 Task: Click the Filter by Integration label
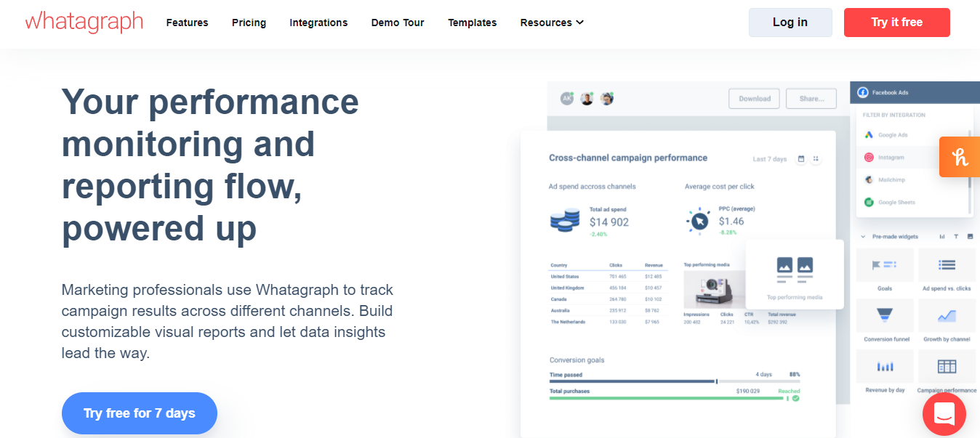(894, 115)
